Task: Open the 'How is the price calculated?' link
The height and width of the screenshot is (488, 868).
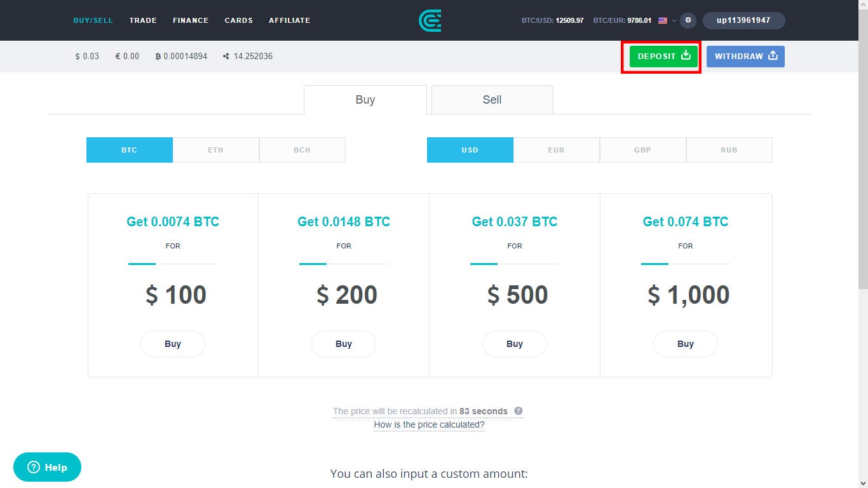Action: 429,424
